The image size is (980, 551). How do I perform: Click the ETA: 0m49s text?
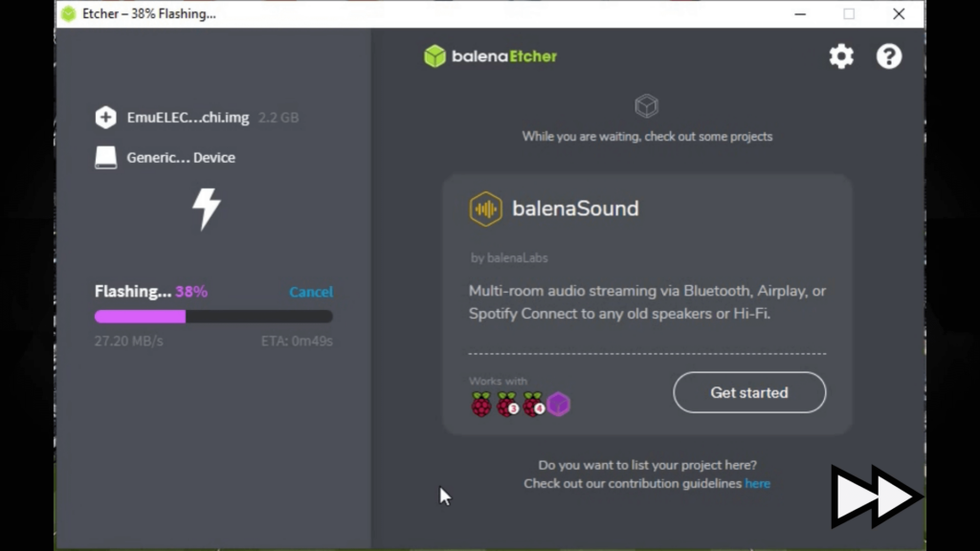pyautogui.click(x=297, y=342)
